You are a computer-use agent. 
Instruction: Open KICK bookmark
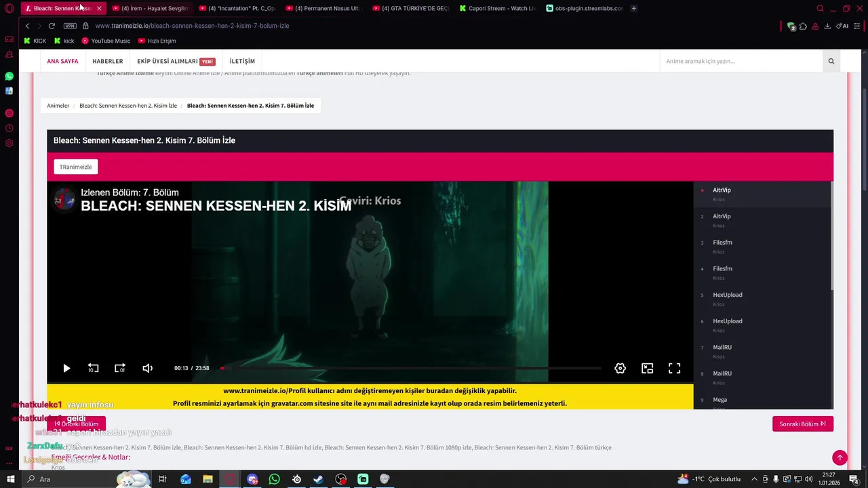[35, 41]
